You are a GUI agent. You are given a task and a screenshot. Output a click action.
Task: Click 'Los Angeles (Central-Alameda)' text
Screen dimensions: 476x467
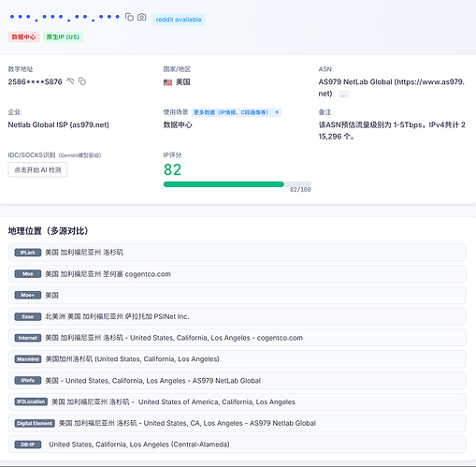(180, 445)
